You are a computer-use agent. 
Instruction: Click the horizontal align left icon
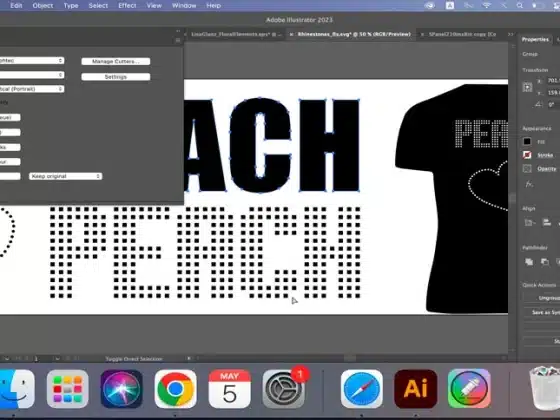pyautogui.click(x=546, y=223)
